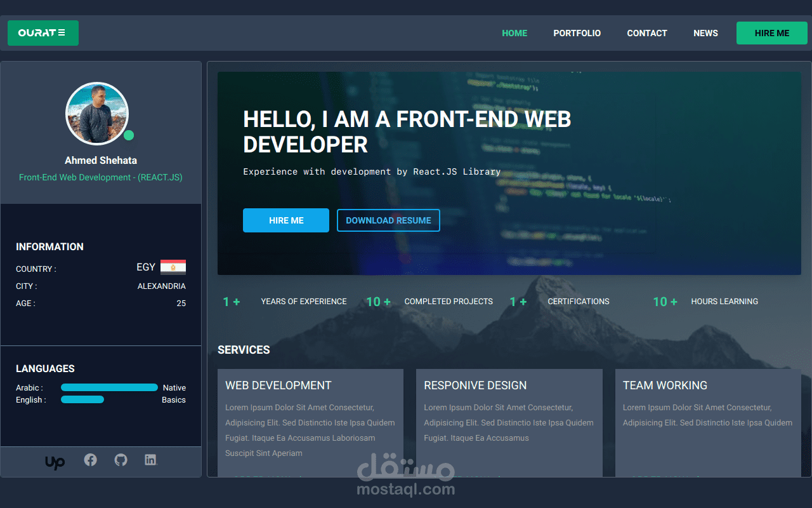812x508 pixels.
Task: Click the Facebook icon in the sidebar footer
Action: coord(90,459)
